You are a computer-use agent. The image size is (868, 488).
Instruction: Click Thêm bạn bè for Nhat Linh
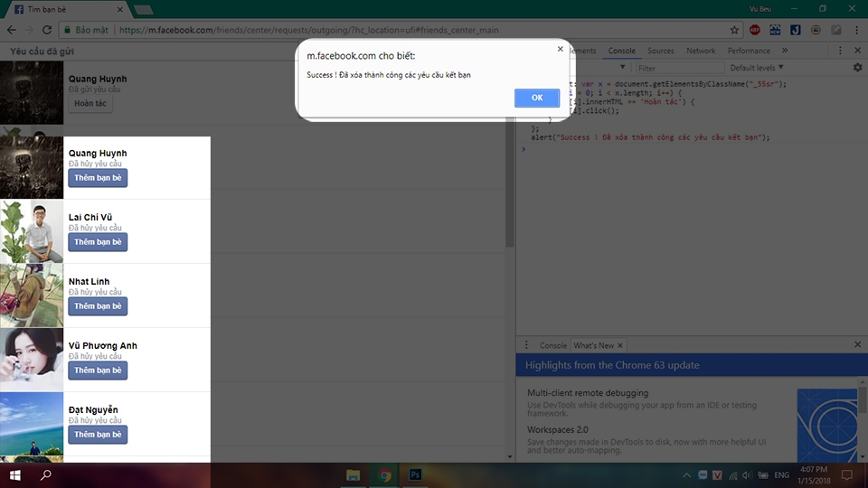tap(98, 306)
